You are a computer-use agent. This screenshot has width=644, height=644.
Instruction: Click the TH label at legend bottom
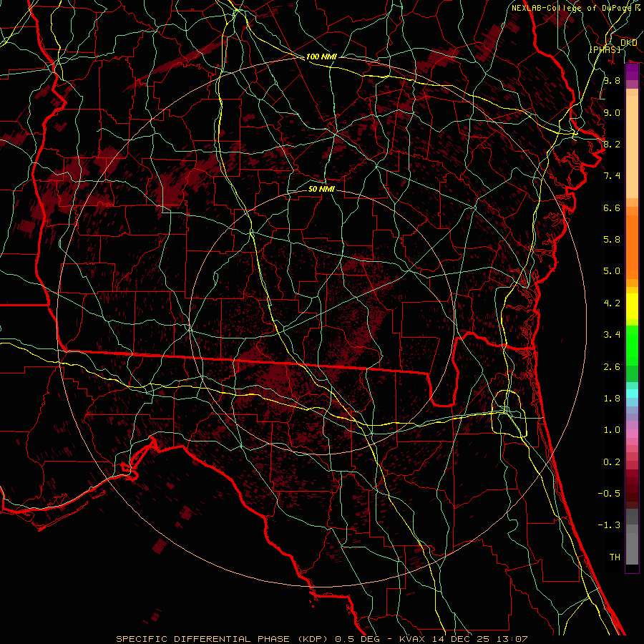tap(614, 557)
